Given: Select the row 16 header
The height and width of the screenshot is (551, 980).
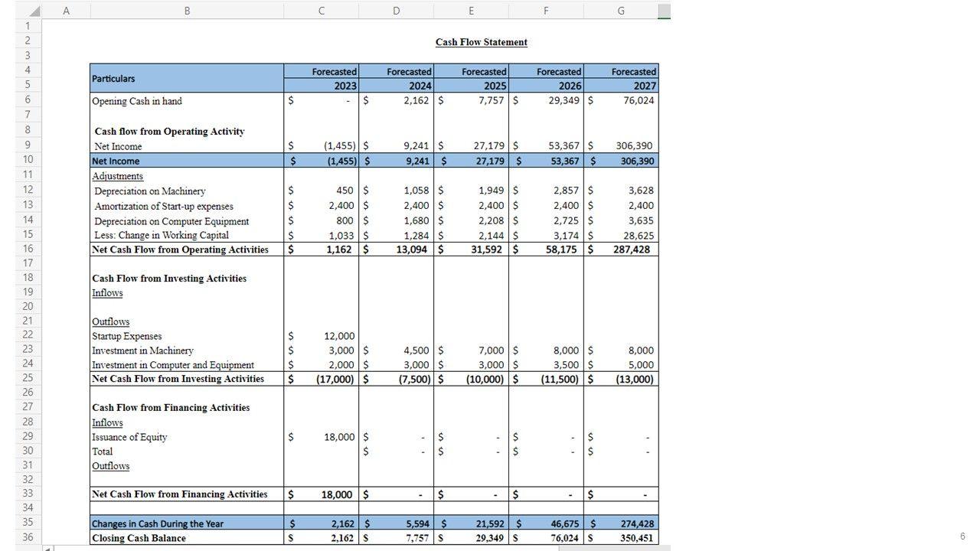Looking at the screenshot, I should pyautogui.click(x=28, y=249).
